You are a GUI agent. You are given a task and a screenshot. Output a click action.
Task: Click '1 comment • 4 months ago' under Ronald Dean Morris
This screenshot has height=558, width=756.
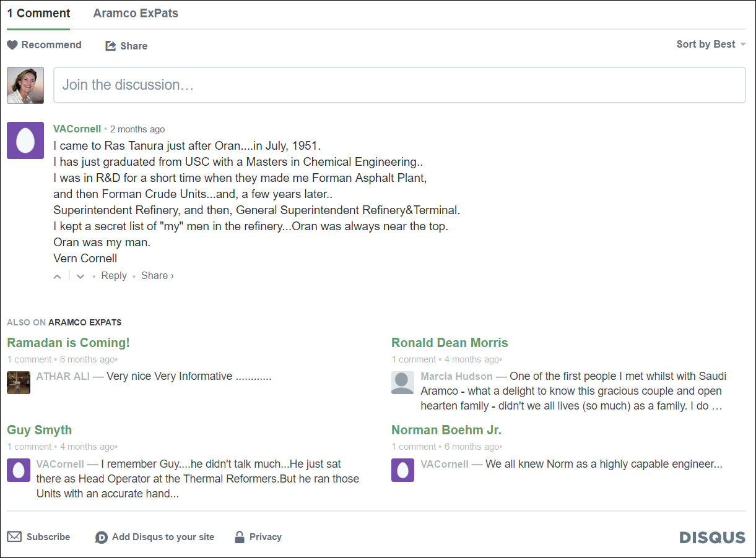(446, 359)
